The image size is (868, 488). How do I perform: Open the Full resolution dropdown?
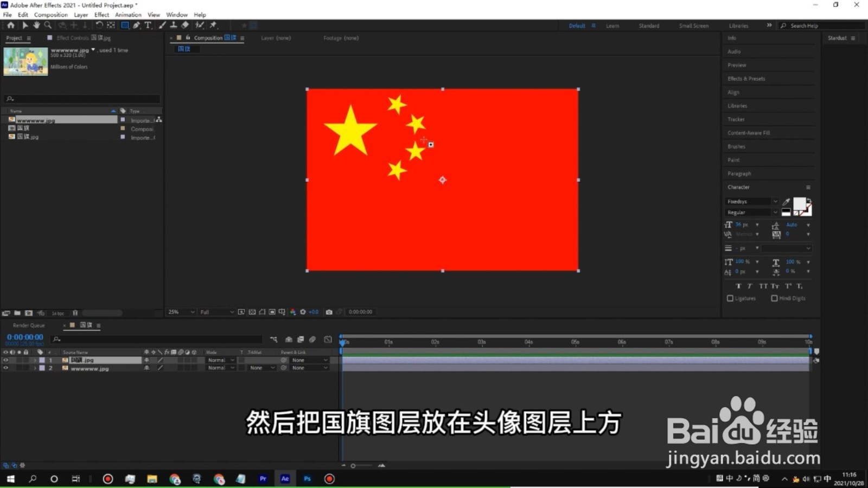(x=216, y=312)
